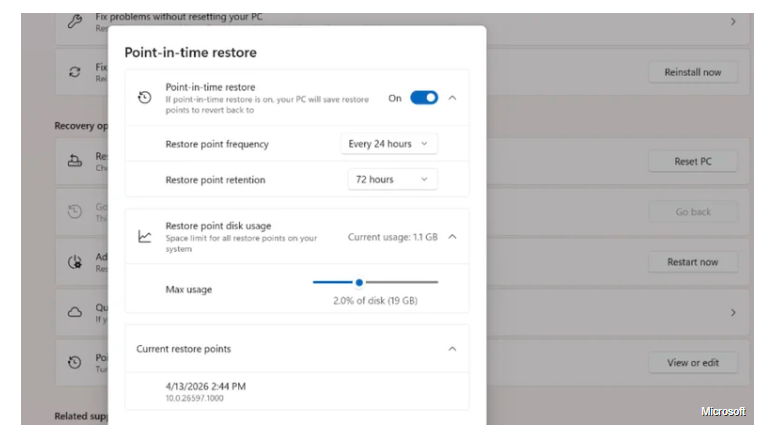
Task: Click the wrench troubleshoot icon
Action: pos(75,22)
